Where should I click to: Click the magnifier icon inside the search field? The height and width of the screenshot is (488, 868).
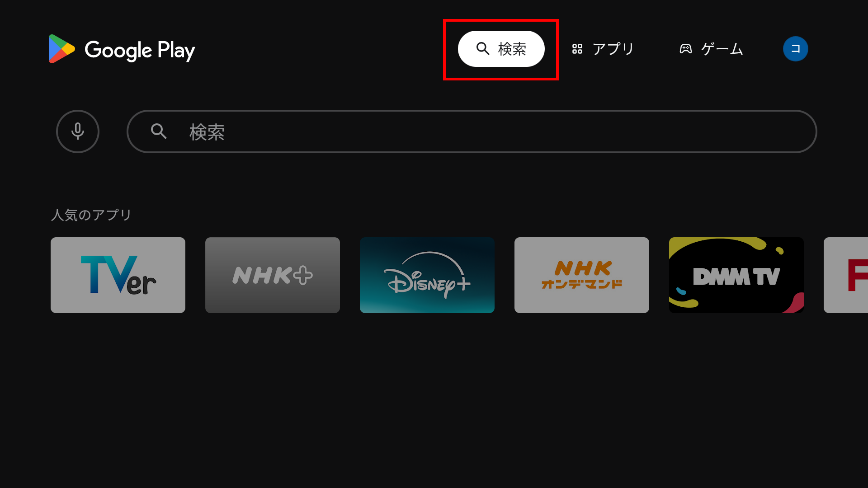(159, 131)
